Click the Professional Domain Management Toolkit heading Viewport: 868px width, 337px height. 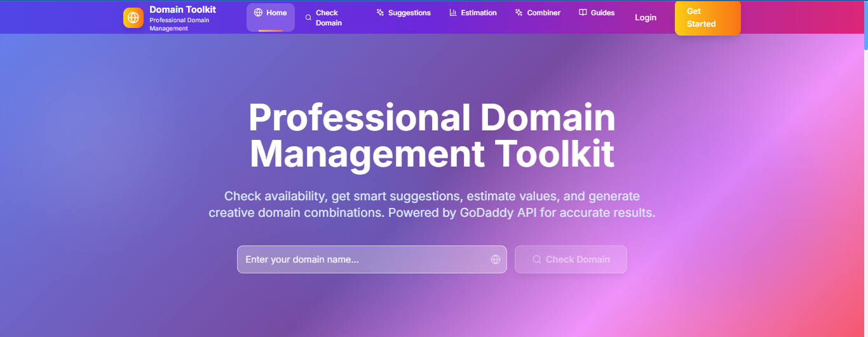pyautogui.click(x=432, y=136)
